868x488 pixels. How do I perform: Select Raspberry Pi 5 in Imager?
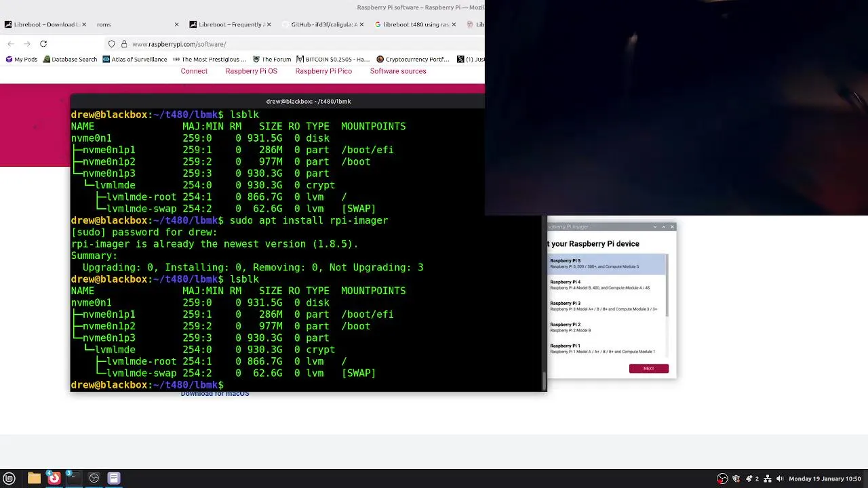click(x=607, y=264)
